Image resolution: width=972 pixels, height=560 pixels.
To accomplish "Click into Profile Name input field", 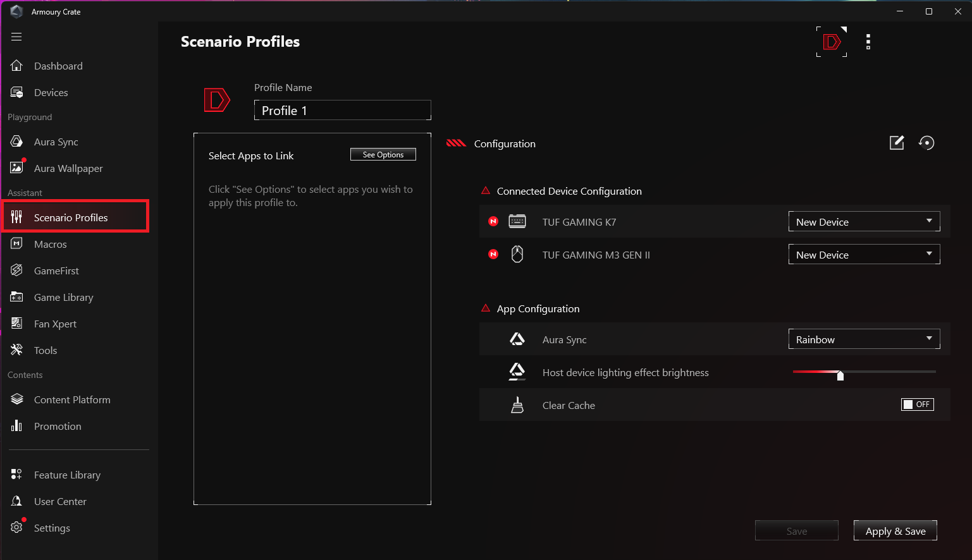I will [343, 110].
